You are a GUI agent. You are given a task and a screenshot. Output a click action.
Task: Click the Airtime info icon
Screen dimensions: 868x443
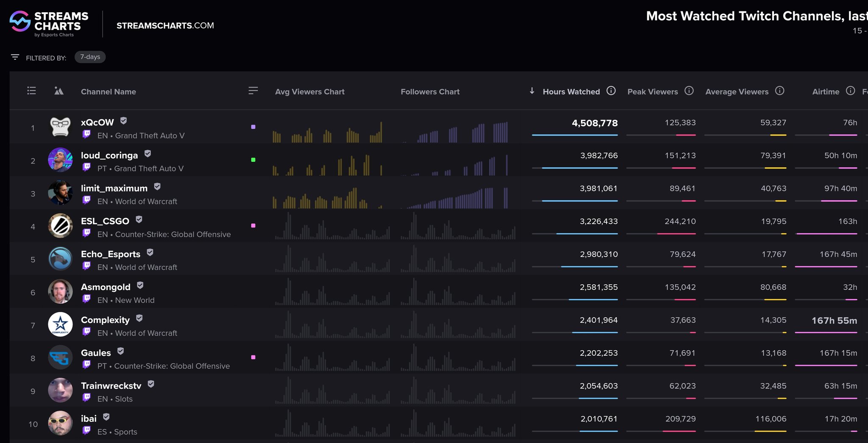(x=850, y=91)
